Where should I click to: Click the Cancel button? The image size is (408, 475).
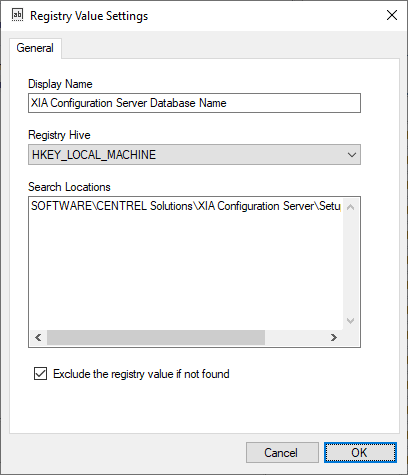[282, 453]
